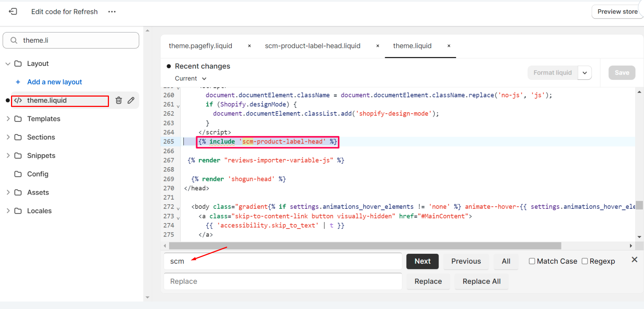Screen dimensions: 644x309
Task: Close the scm-product-label-head.liquid tab
Action: click(377, 46)
